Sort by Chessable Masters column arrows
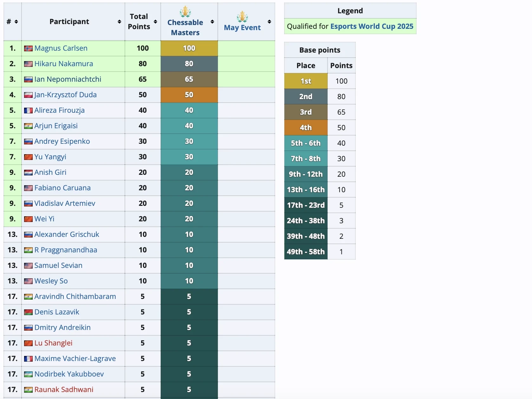Image resolution: width=532 pixels, height=399 pixels. tap(212, 22)
